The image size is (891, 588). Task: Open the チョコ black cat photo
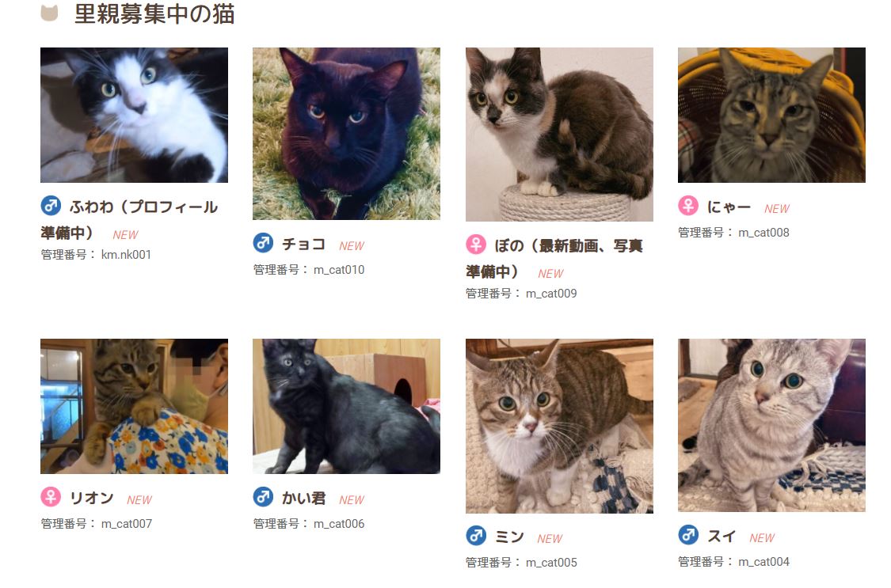(x=347, y=134)
